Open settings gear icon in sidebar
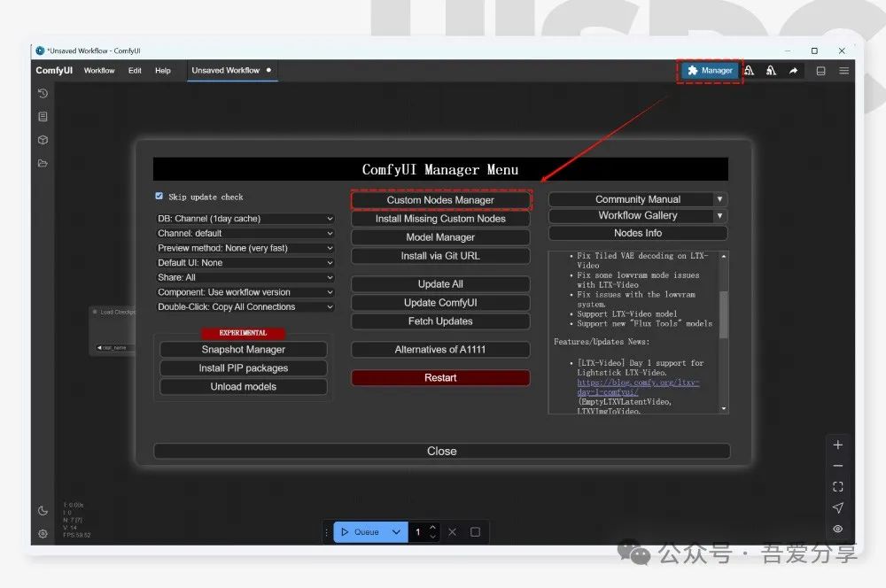The width and height of the screenshot is (886, 588). [x=43, y=534]
